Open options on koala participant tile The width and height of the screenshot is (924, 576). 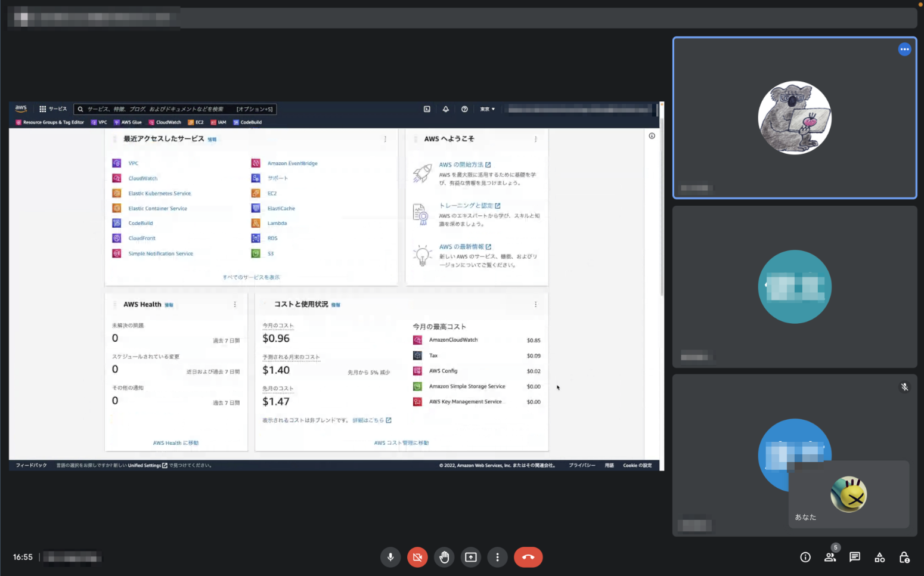[x=904, y=49]
